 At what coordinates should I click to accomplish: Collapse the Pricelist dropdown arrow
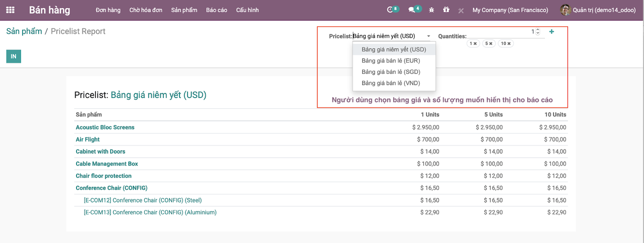(x=428, y=36)
